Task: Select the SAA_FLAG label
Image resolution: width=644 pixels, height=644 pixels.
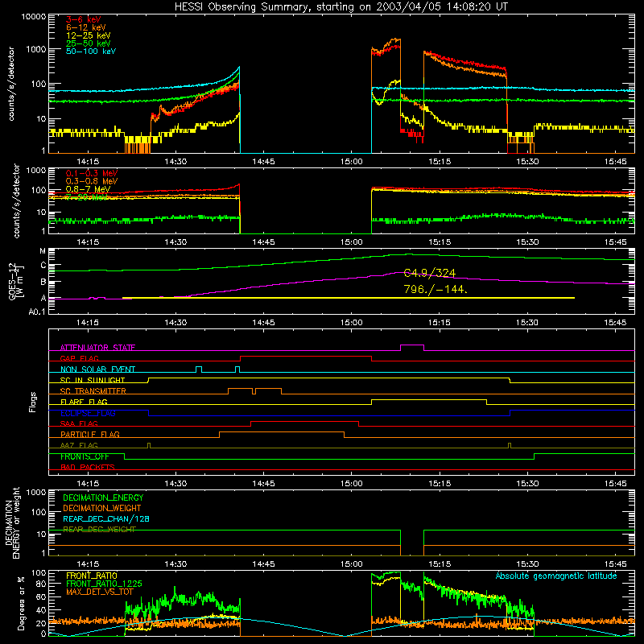Action: pos(79,423)
